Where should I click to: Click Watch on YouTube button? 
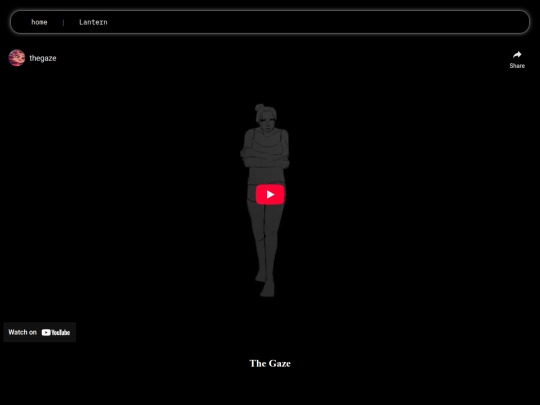coord(40,332)
